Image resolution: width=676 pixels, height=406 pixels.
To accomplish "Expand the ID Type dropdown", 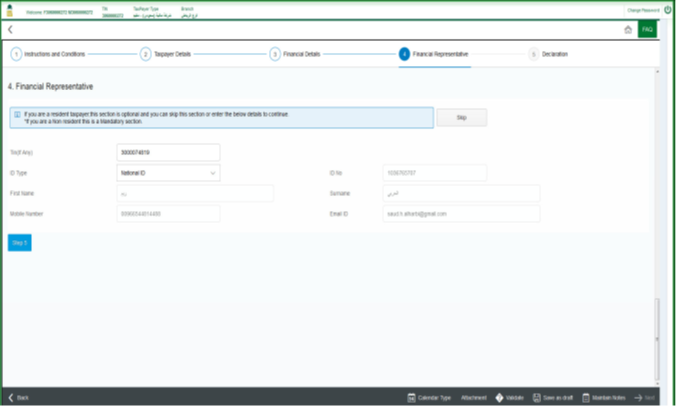I will 213,173.
